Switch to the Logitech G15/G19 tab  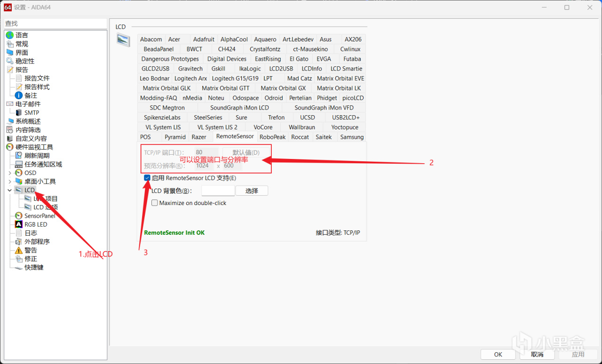[235, 79]
